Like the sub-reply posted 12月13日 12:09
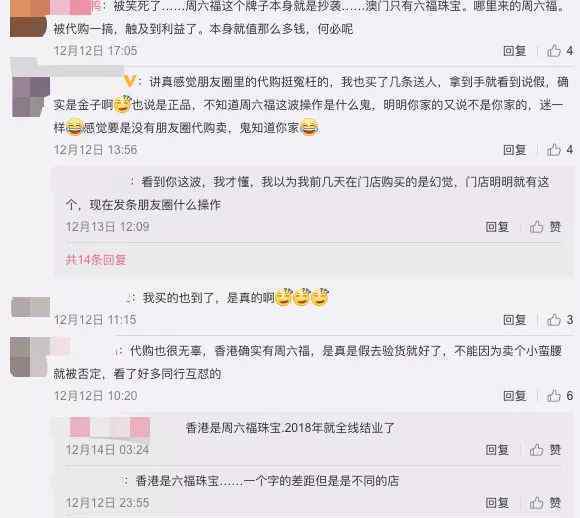Screen dimensions: 580x518 coord(545,226)
